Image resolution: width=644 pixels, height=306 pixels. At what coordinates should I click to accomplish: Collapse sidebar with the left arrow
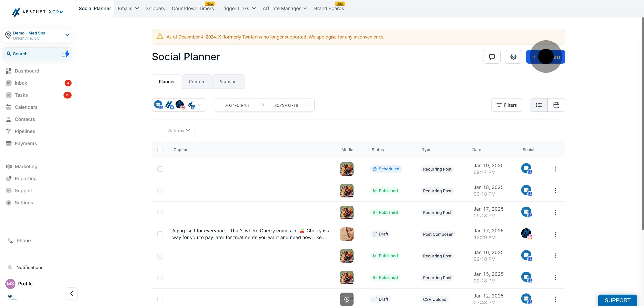tap(72, 293)
